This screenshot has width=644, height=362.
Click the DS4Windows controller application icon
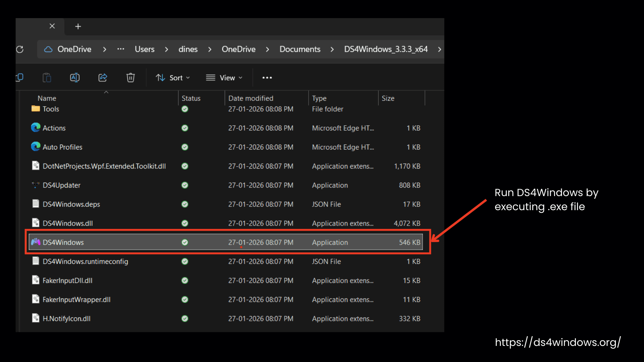pos(36,242)
